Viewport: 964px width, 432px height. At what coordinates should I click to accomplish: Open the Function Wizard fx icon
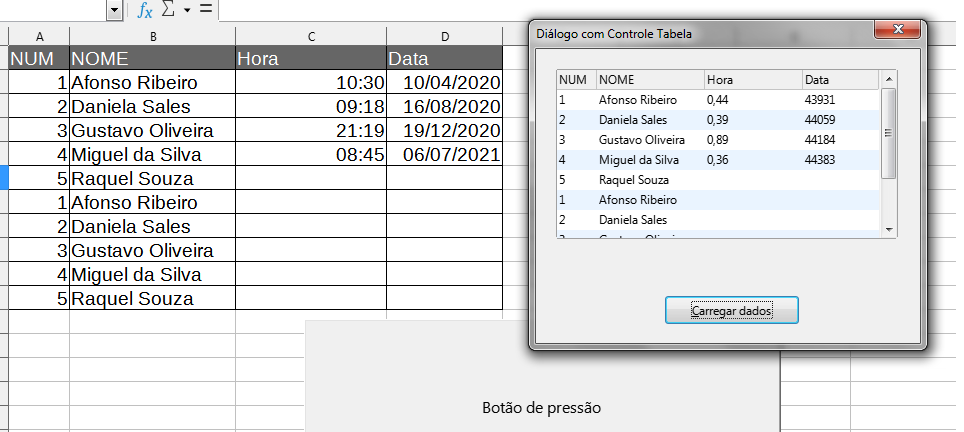(145, 10)
